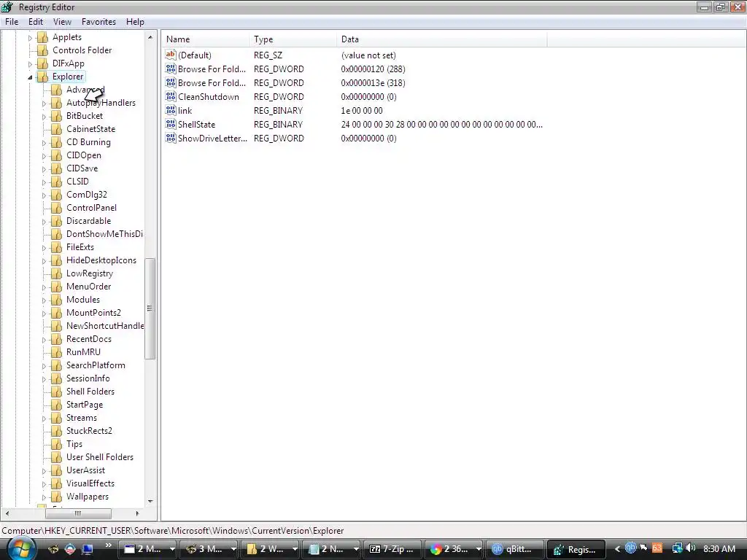Viewport: 747px width, 560px height.
Task: Collapse the Explorer key
Action: 30,77
